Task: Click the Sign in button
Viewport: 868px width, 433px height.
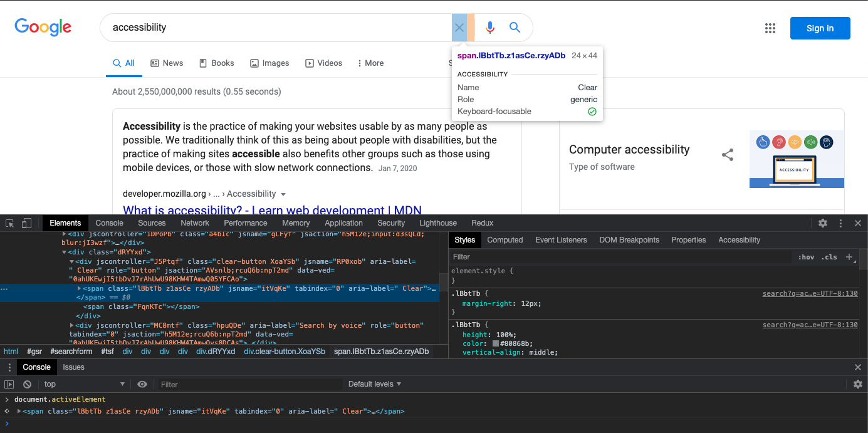Action: tap(820, 28)
